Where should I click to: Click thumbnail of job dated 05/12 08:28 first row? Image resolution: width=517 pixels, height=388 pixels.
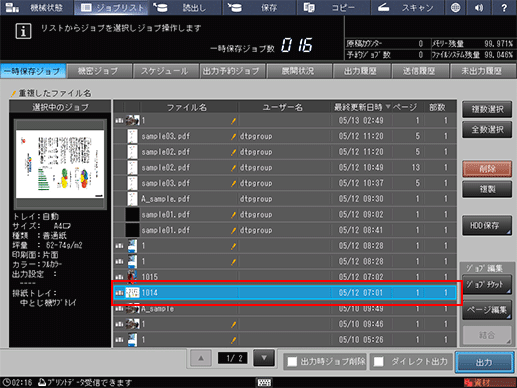tap(132, 246)
